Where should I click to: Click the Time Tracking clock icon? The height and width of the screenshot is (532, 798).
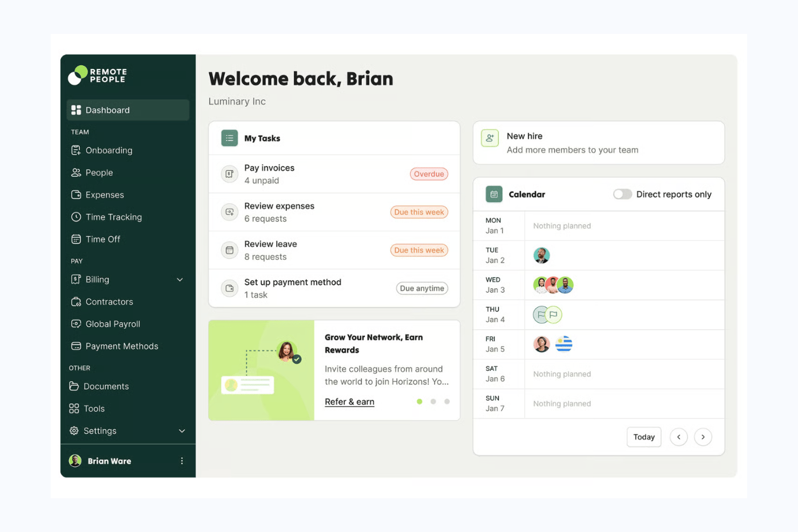coord(76,217)
